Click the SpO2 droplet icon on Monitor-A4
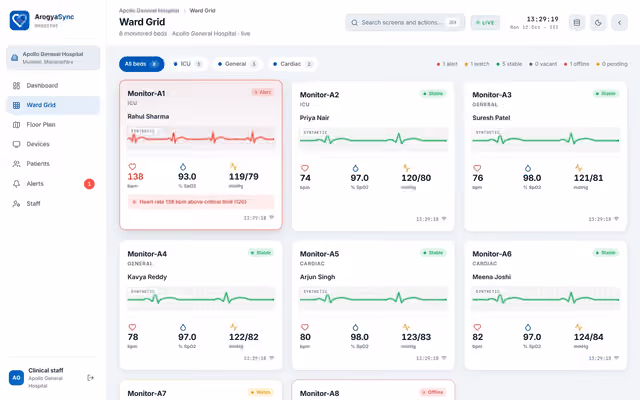This screenshot has height=400, width=640. (x=183, y=327)
